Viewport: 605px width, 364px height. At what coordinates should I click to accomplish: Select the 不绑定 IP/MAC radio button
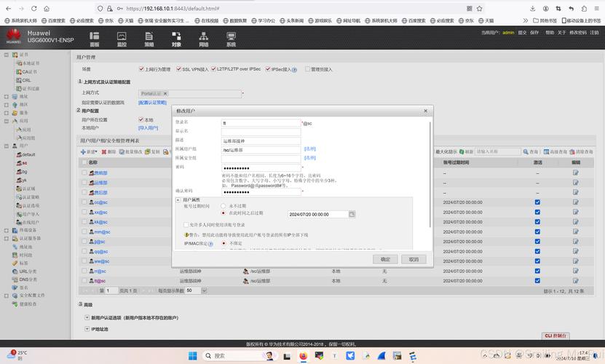coord(224,243)
